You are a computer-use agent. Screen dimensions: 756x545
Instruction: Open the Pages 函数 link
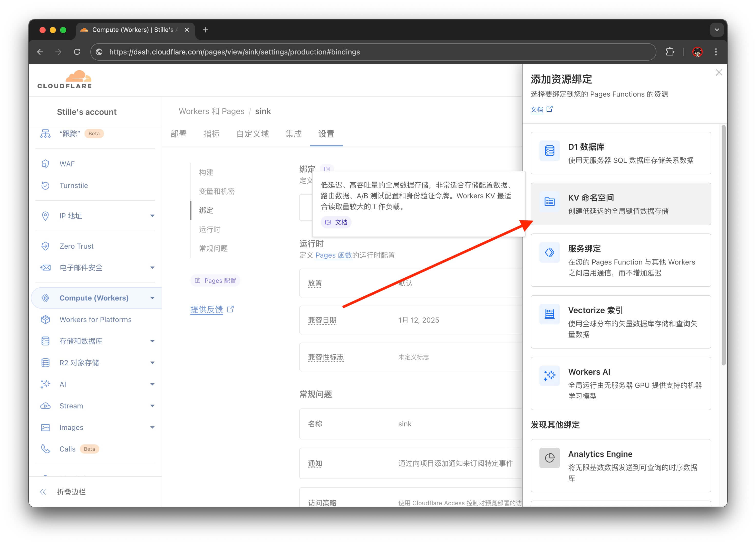click(334, 255)
